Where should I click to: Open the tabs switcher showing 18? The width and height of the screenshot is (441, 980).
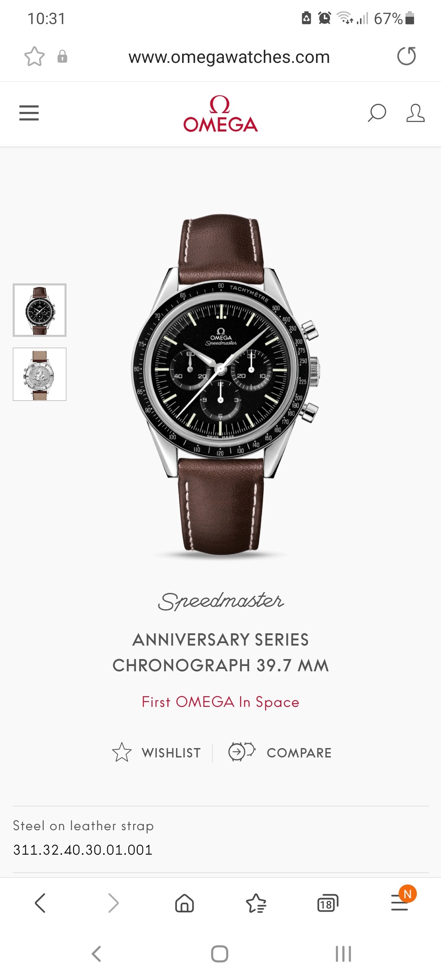328,903
